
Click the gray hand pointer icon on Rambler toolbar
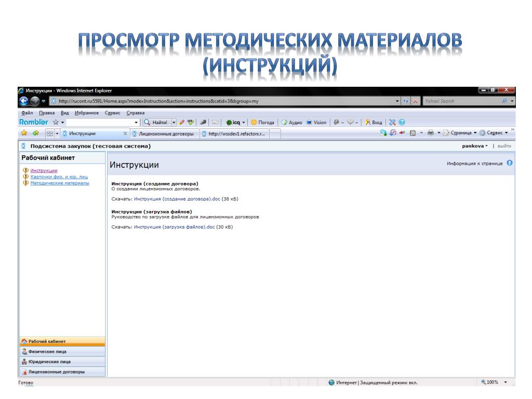pos(203,122)
